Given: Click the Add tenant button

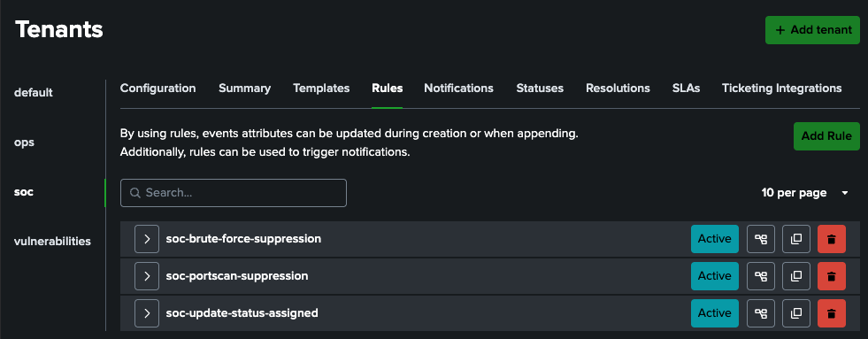Looking at the screenshot, I should (x=812, y=30).
